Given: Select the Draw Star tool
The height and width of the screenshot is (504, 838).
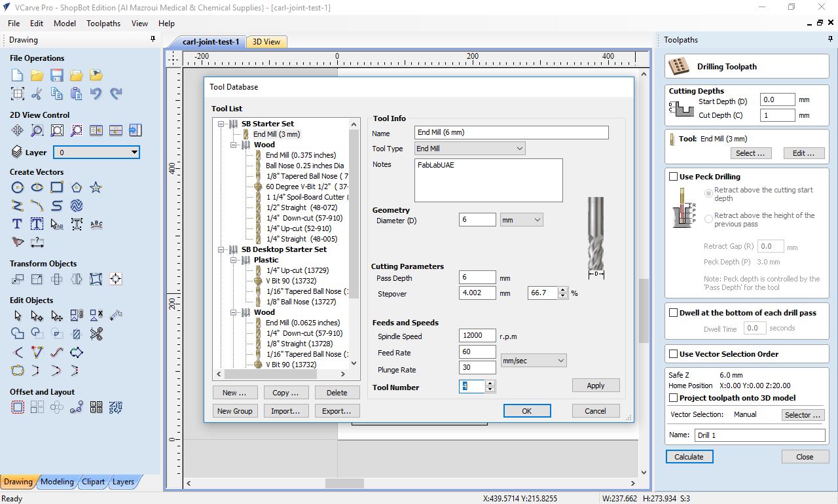Looking at the screenshot, I should click(x=96, y=188).
